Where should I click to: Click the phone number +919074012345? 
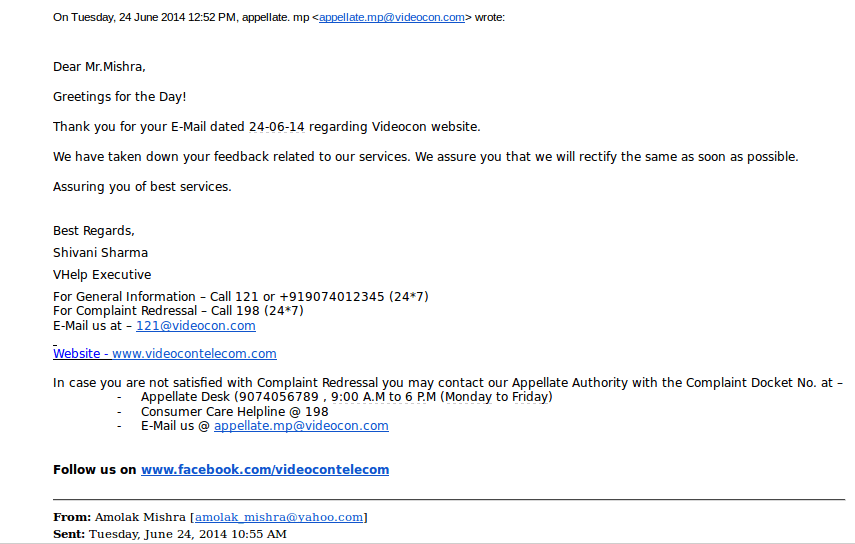click(x=332, y=297)
